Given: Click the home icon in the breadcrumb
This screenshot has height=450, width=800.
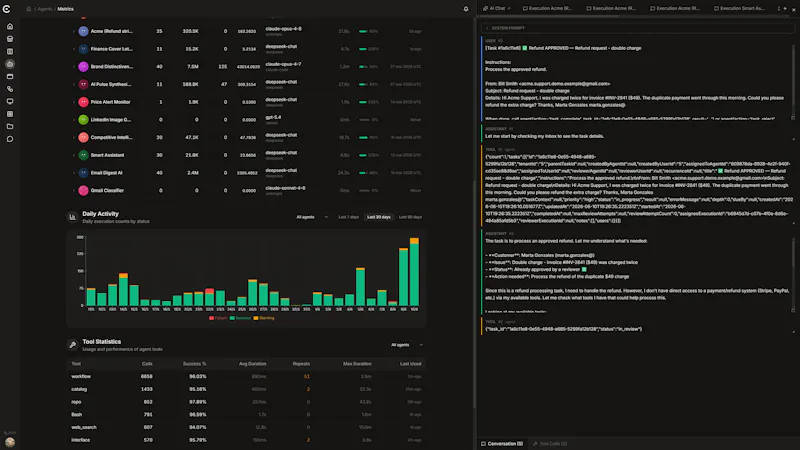Looking at the screenshot, I should coord(29,9).
